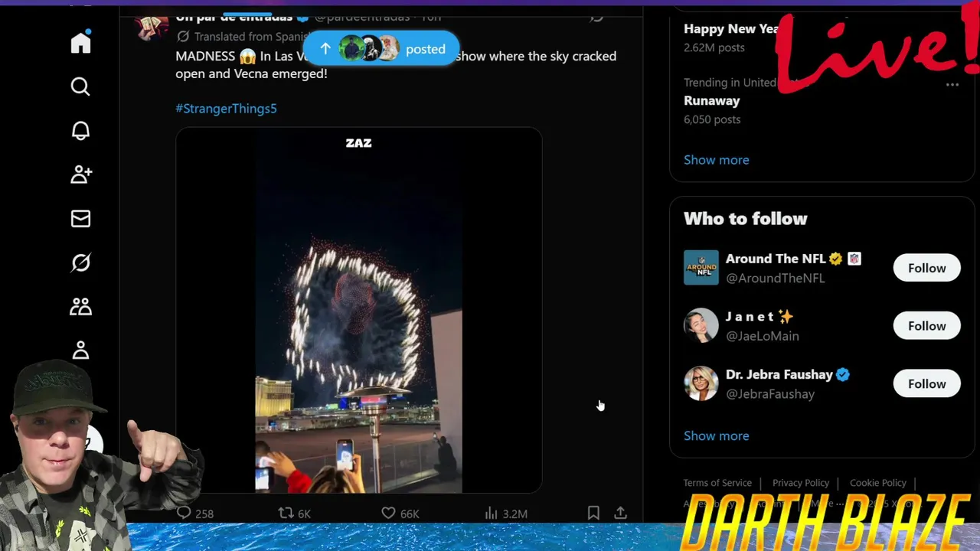Like the post with 66K likes
This screenshot has width=980, height=551.
coord(400,514)
